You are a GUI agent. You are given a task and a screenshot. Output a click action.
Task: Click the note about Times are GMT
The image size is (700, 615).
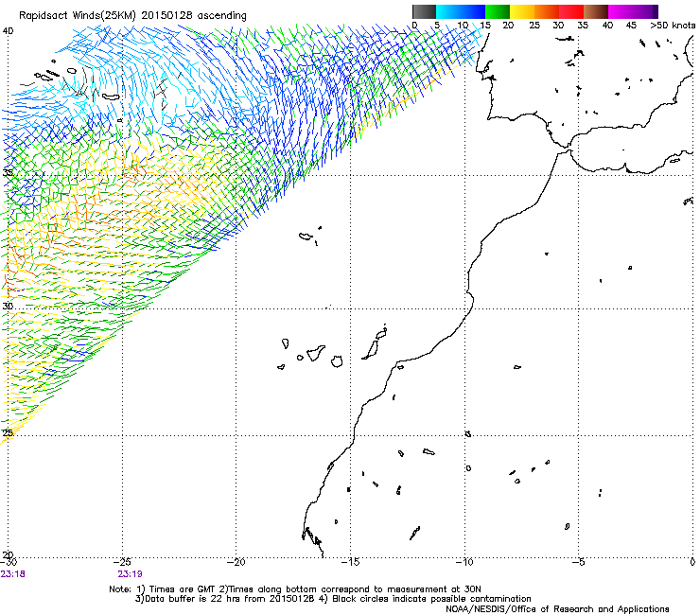click(x=295, y=589)
